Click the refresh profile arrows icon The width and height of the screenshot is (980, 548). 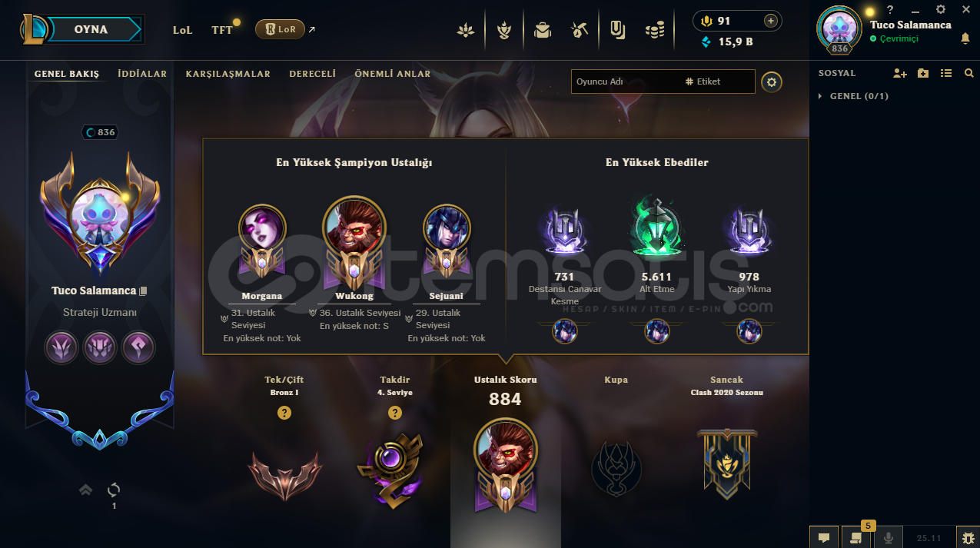click(x=114, y=490)
